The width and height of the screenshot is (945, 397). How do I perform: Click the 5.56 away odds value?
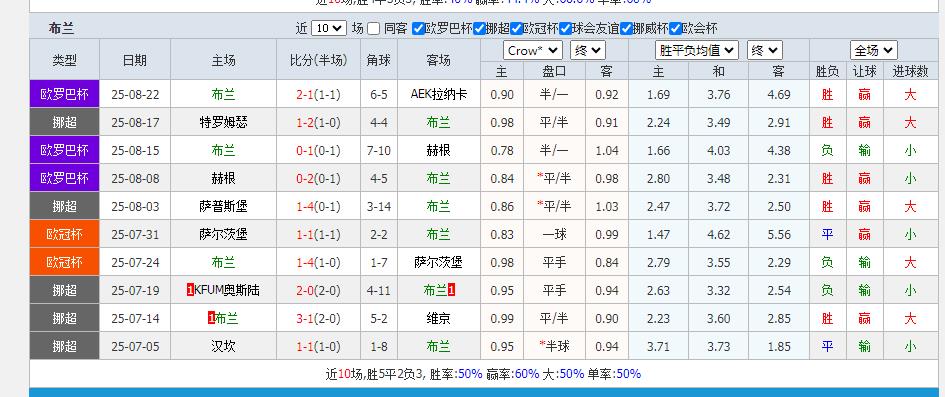pyautogui.click(x=779, y=234)
